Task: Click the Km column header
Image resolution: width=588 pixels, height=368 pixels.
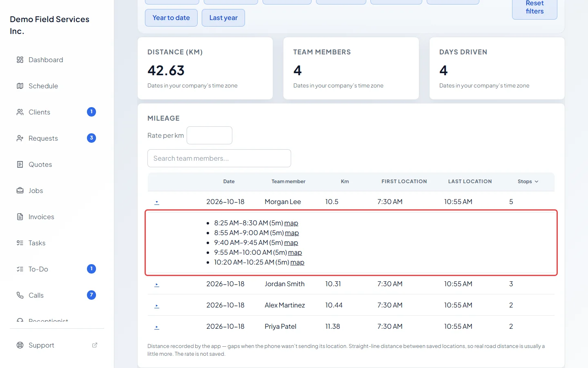Action: (345, 182)
